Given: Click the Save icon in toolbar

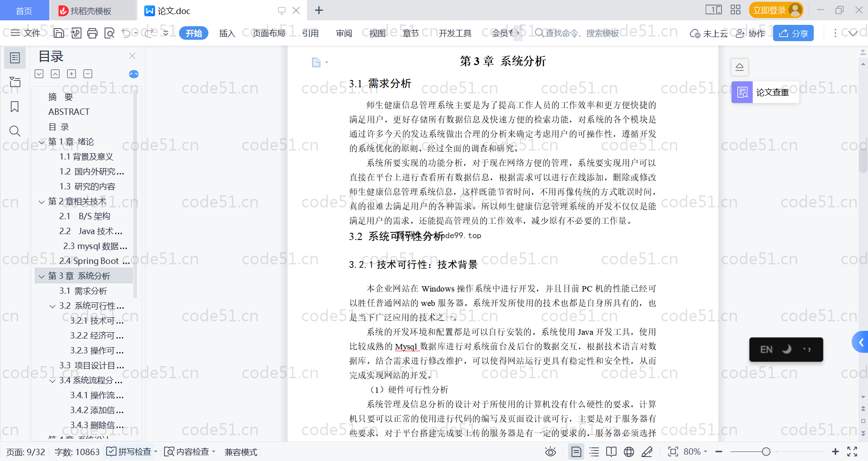Looking at the screenshot, I should coord(59,33).
